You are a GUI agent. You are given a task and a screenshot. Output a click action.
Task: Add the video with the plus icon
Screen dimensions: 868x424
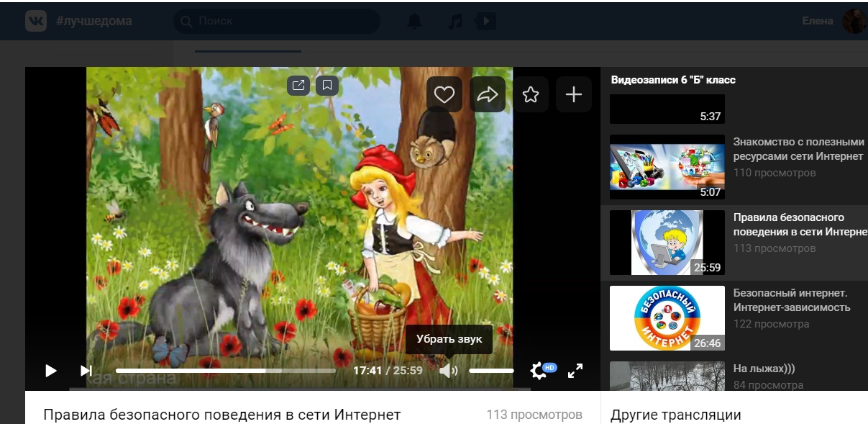tap(574, 94)
